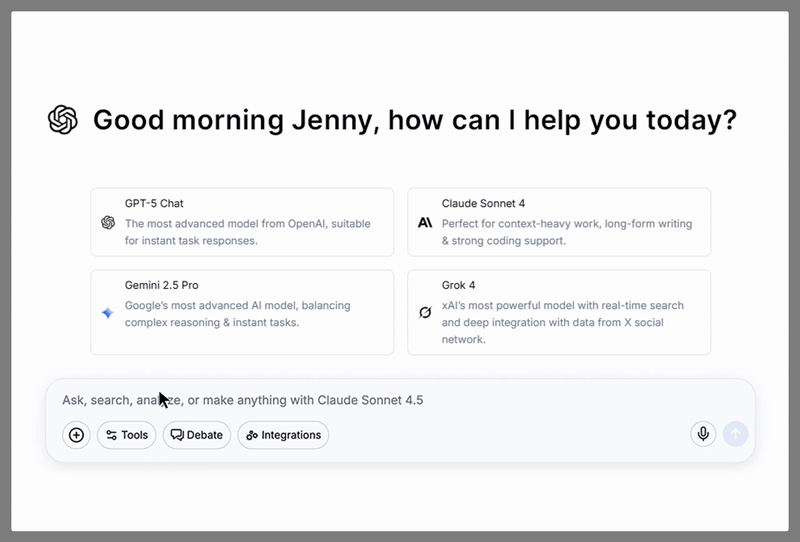This screenshot has width=800, height=542.
Task: Select the Claude Sonnet 4 model card
Action: [559, 222]
